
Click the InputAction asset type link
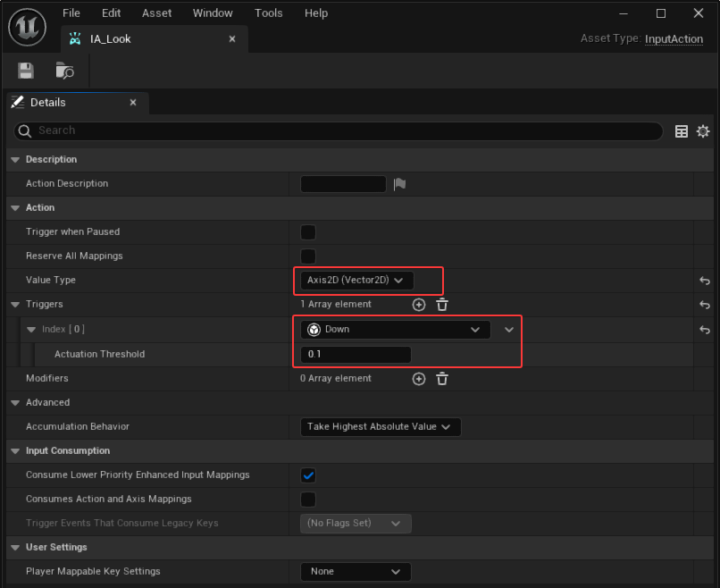coord(674,39)
